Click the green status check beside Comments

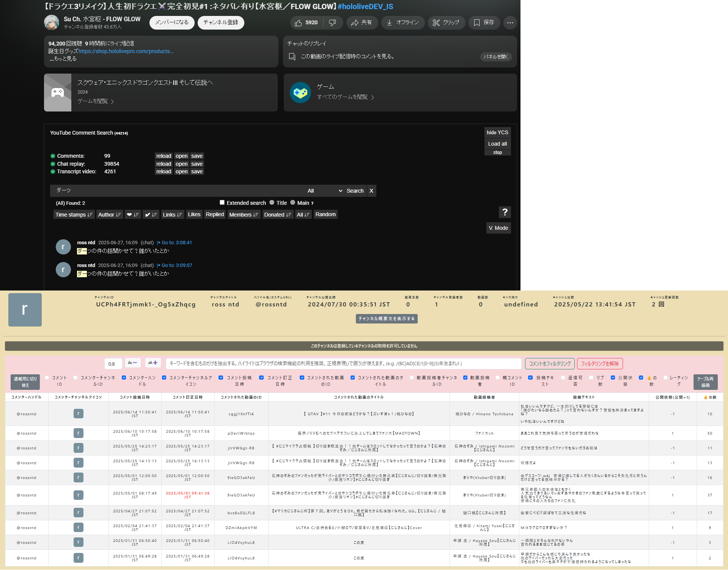coord(53,156)
